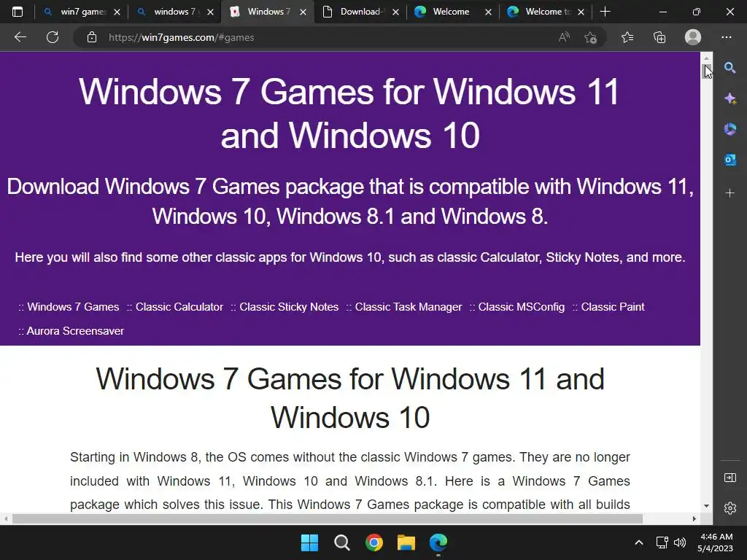Open Collections icon in toolbar
747x560 pixels.
click(x=659, y=37)
